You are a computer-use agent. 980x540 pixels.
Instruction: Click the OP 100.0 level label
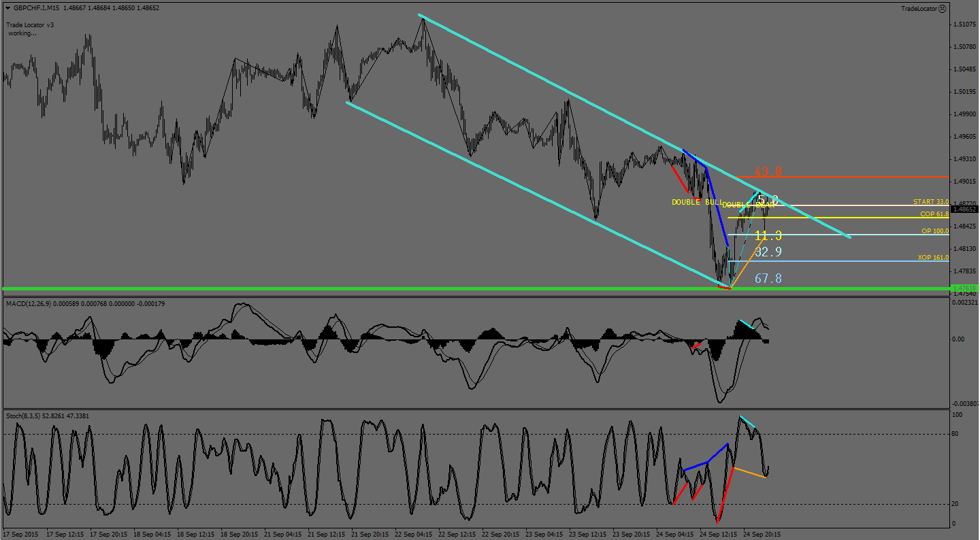click(934, 231)
